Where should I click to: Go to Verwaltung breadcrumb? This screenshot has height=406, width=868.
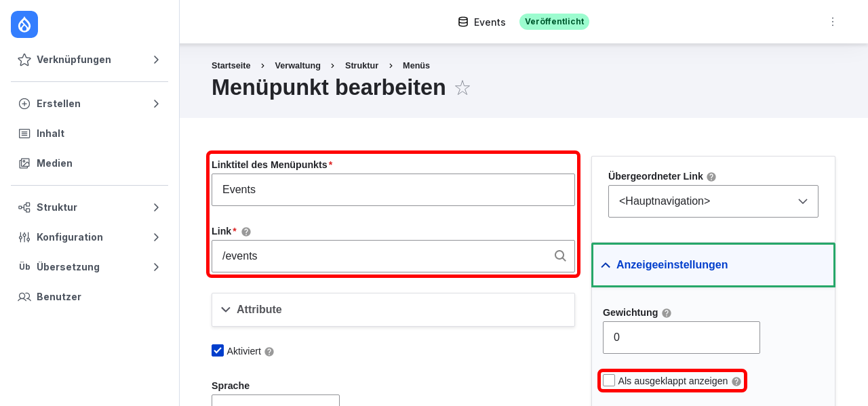[x=298, y=66]
